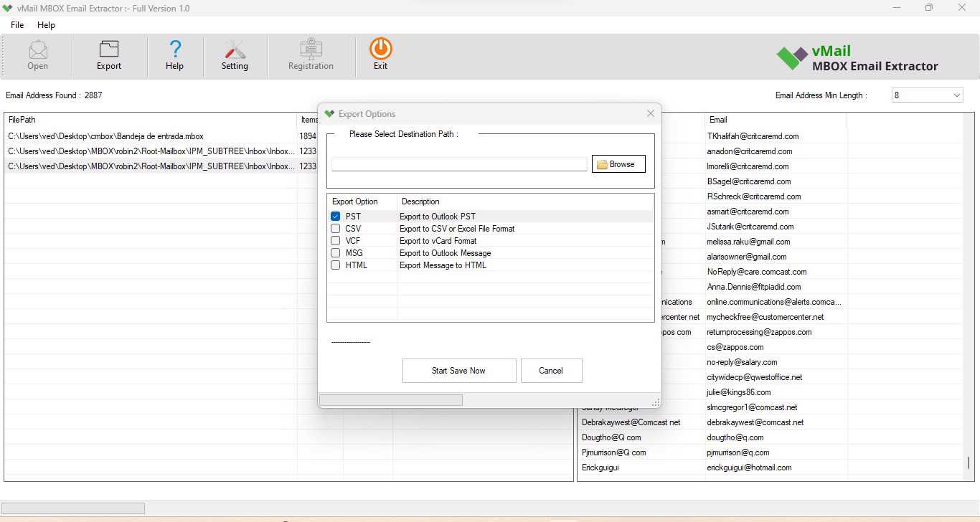Select julie@kings86.com email
This screenshot has height=522, width=980.
(x=739, y=392)
